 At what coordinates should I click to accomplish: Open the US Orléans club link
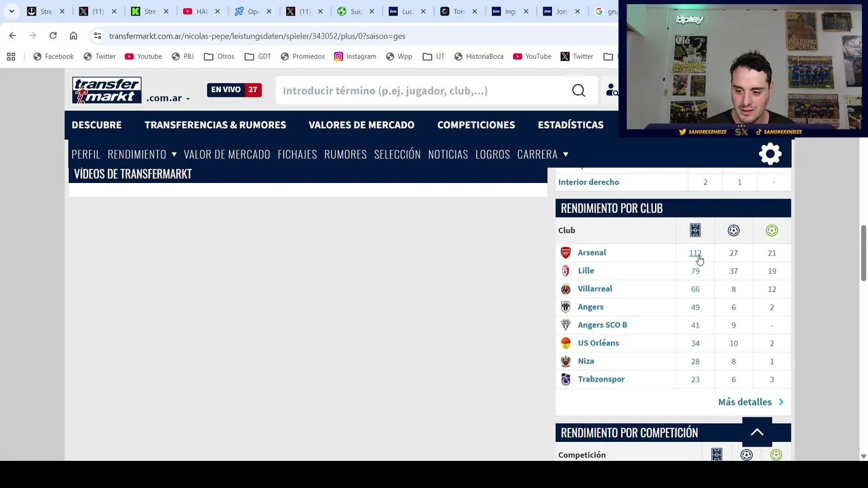[x=598, y=343]
